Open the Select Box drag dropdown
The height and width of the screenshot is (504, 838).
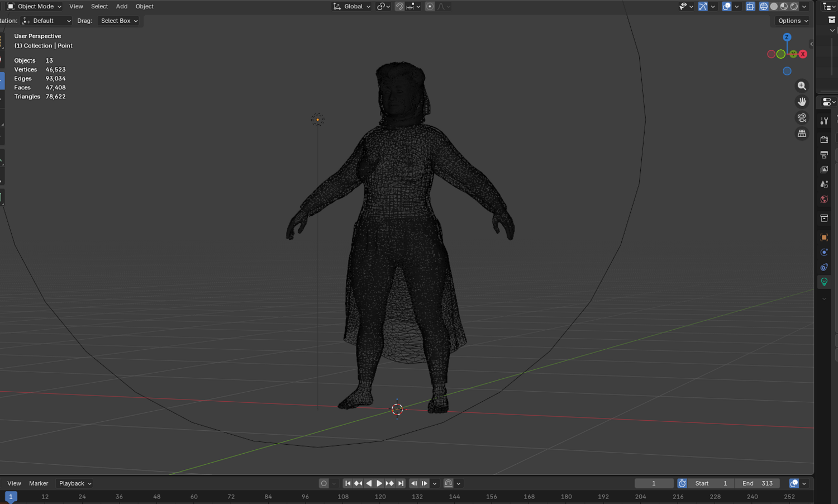119,21
